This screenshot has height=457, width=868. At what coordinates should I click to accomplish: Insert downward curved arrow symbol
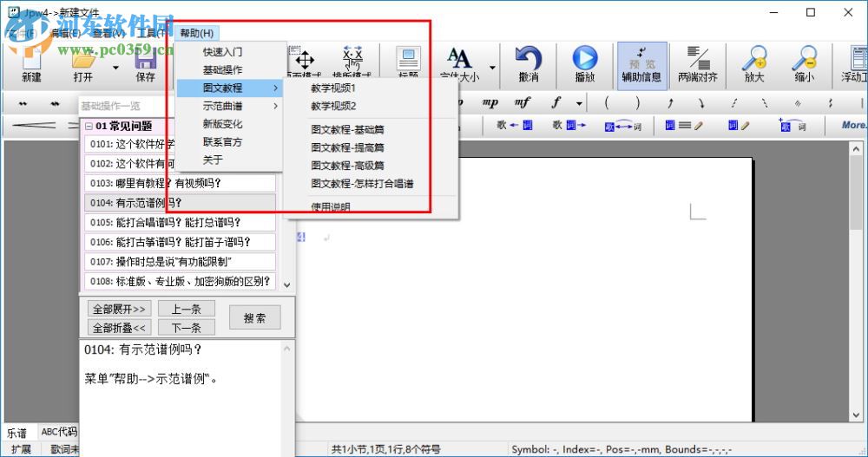pyautogui.click(x=701, y=103)
